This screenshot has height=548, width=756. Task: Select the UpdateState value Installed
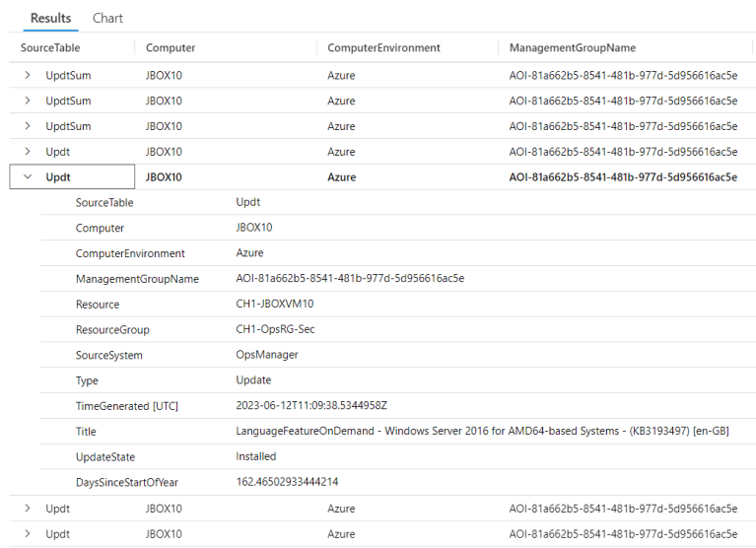256,456
